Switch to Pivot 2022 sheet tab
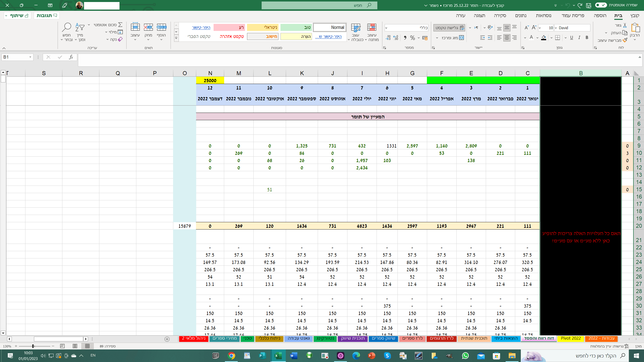 pos(571,338)
